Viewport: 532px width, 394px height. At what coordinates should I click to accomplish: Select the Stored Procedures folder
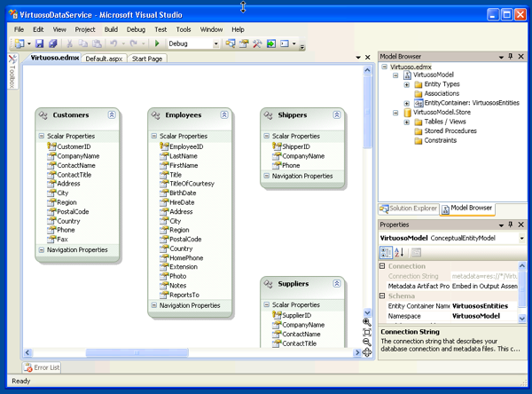click(x=446, y=131)
